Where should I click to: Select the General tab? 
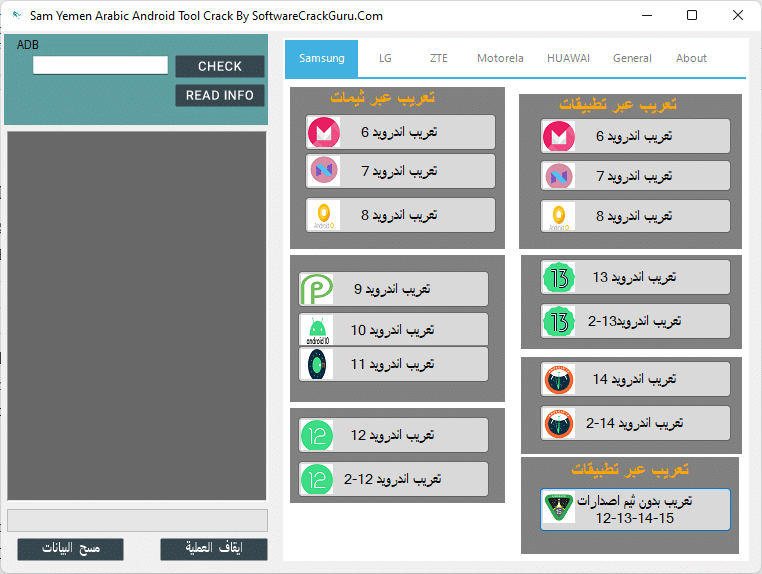tap(632, 58)
